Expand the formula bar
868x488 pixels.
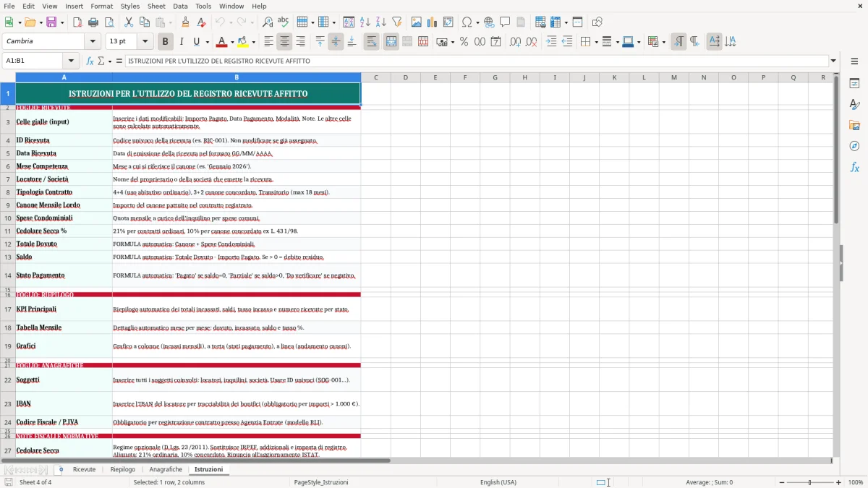[833, 61]
